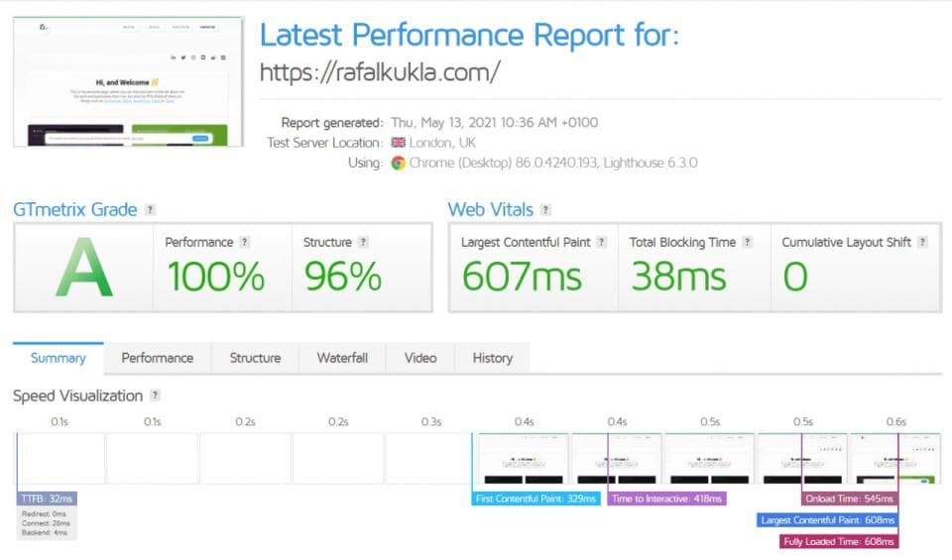Select the Waterfall tab
Image resolution: width=952 pixels, height=560 pixels.
342,358
